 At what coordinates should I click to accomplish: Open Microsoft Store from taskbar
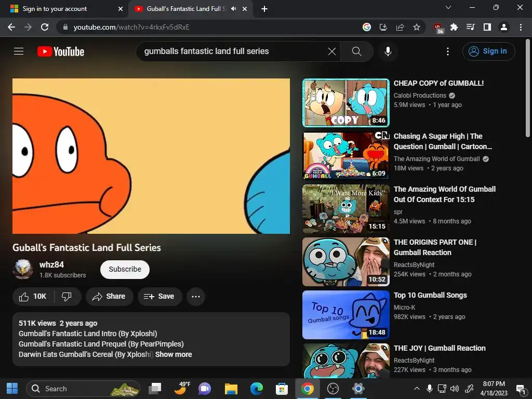pos(282,389)
